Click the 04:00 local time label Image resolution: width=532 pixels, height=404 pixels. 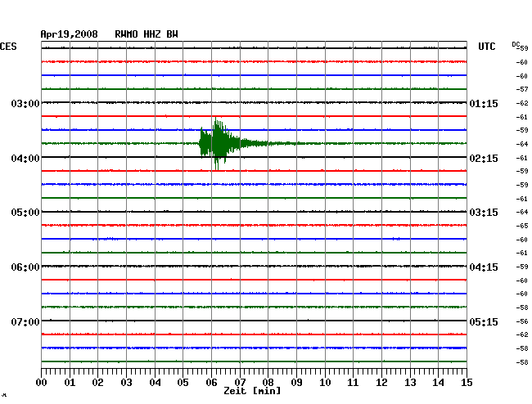[x=25, y=159]
